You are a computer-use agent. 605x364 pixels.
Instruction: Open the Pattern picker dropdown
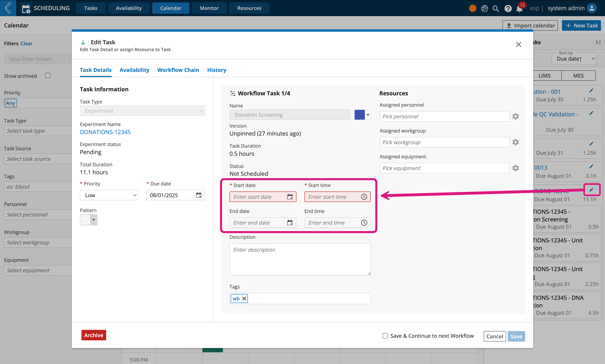pos(94,220)
